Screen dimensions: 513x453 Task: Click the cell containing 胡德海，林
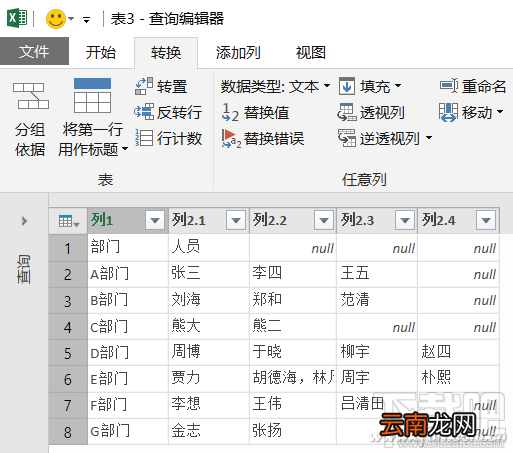(x=293, y=379)
